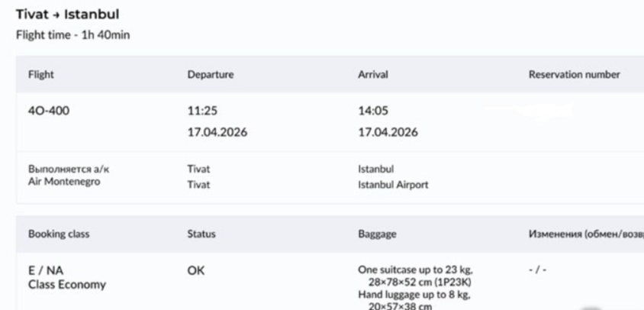The image size is (644, 310).
Task: Click Istanbul Airport arrival location
Action: (393, 185)
